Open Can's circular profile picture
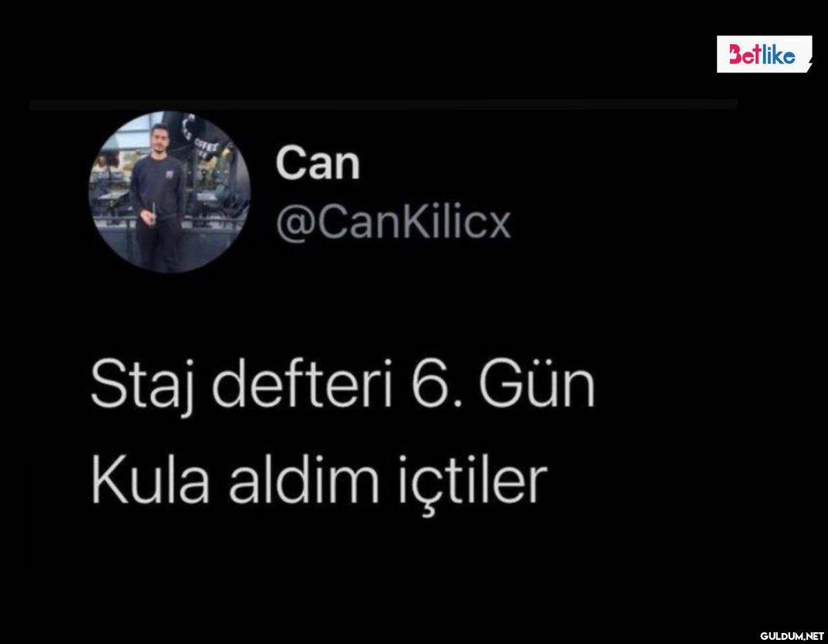The image size is (828, 644). tap(170, 192)
